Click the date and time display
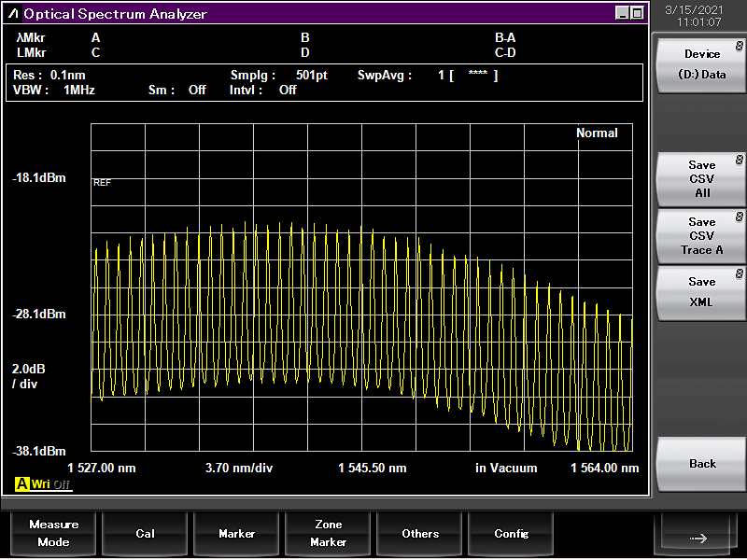This screenshot has height=560, width=747. 694,16
